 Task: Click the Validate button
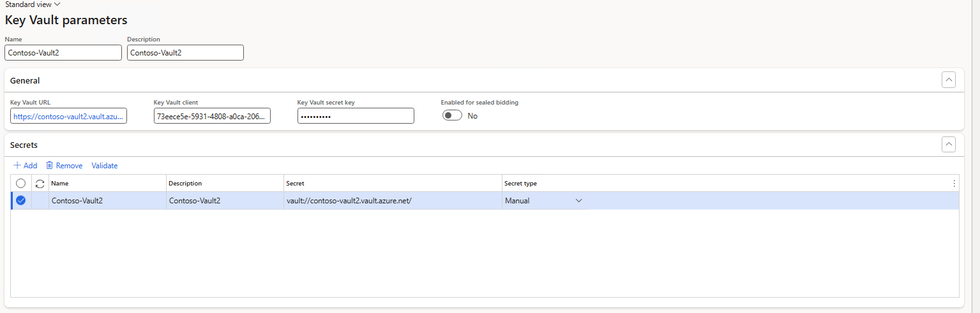[105, 166]
